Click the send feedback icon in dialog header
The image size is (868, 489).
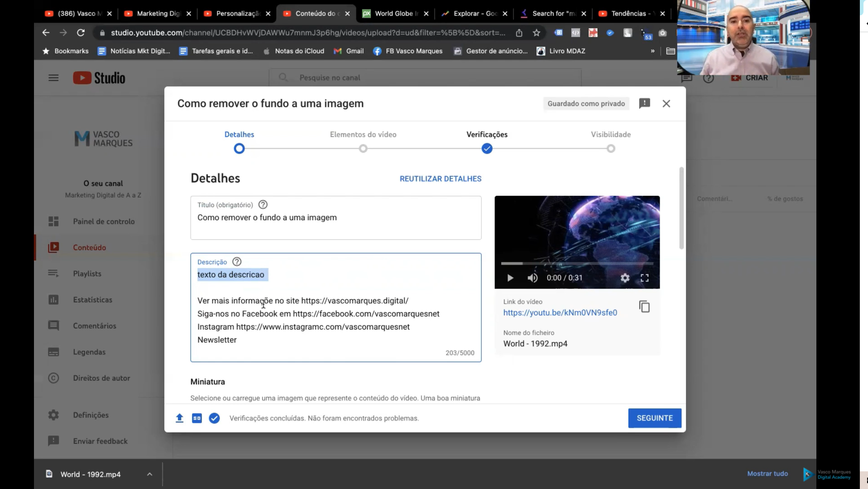point(644,103)
